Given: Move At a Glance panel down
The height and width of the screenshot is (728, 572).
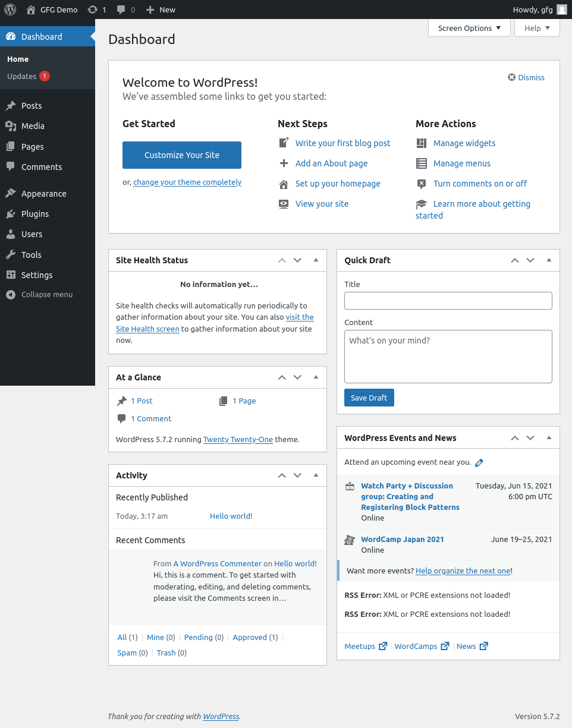Looking at the screenshot, I should (x=298, y=377).
